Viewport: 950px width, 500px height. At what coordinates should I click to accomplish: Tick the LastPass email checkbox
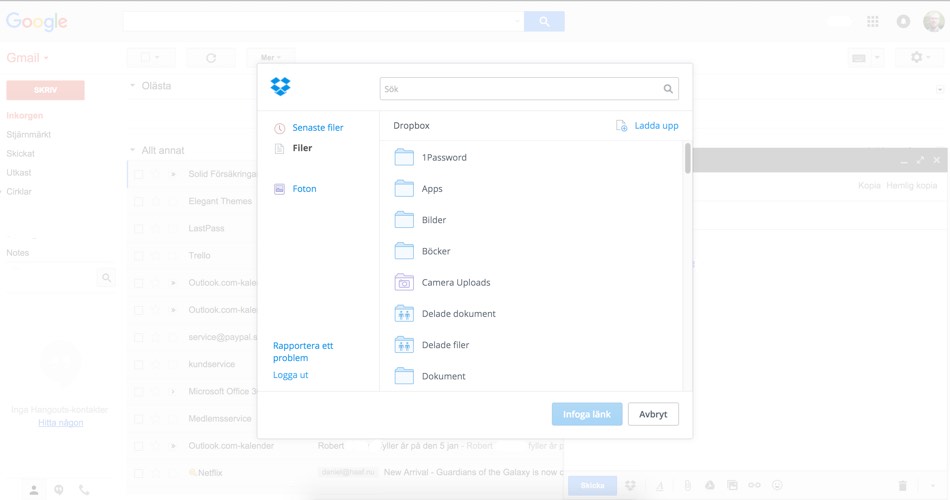139,228
